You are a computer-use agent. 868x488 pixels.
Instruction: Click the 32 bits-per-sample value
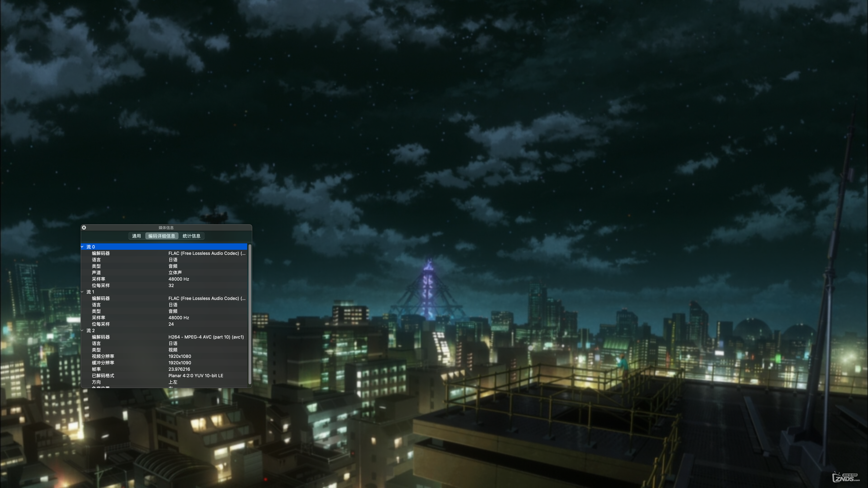click(x=171, y=286)
